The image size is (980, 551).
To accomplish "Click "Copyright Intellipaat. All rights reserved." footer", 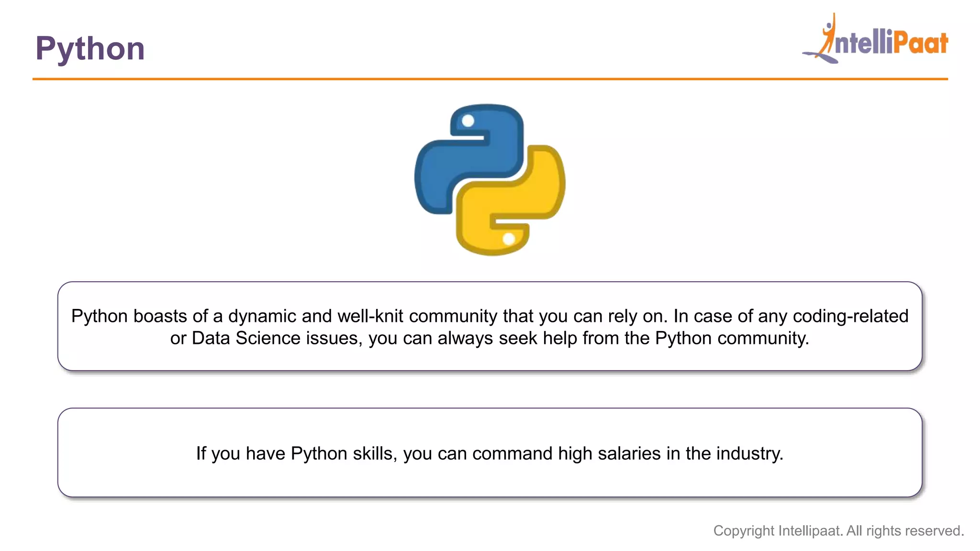I will tap(838, 530).
